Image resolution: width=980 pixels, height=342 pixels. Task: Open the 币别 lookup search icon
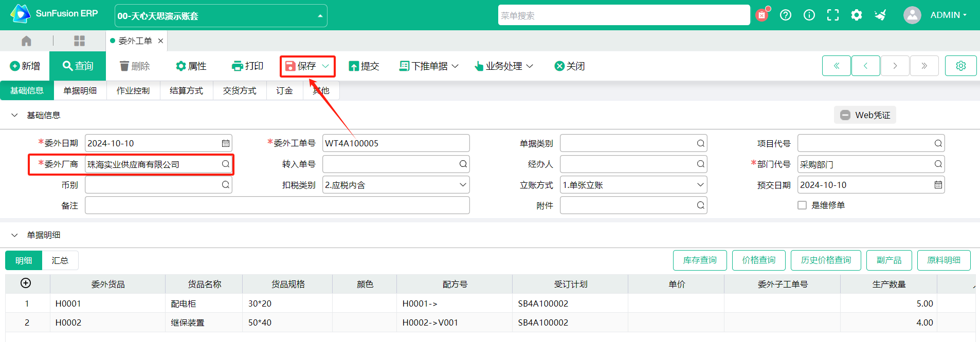pyautogui.click(x=225, y=184)
